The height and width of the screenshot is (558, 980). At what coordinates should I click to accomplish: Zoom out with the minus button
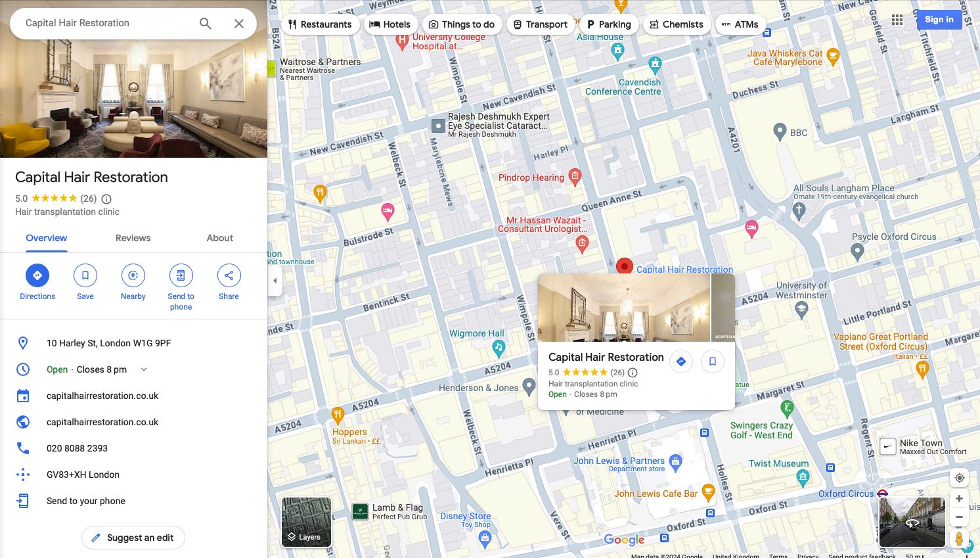[960, 517]
